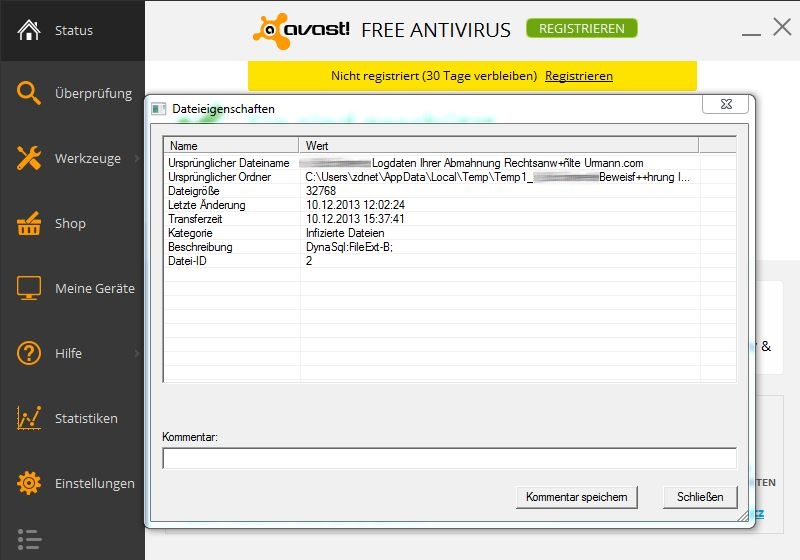This screenshot has height=560, width=800.
Task: Click the value 32768
Action: [x=320, y=191]
